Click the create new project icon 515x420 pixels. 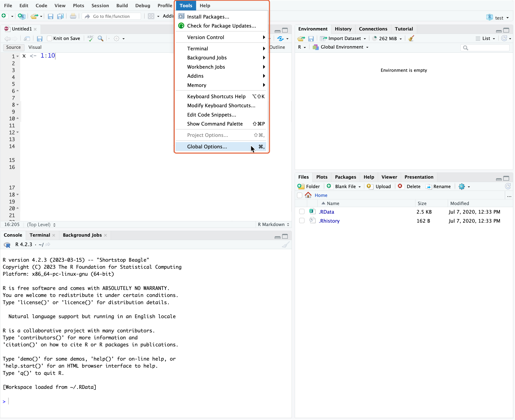pos(21,16)
